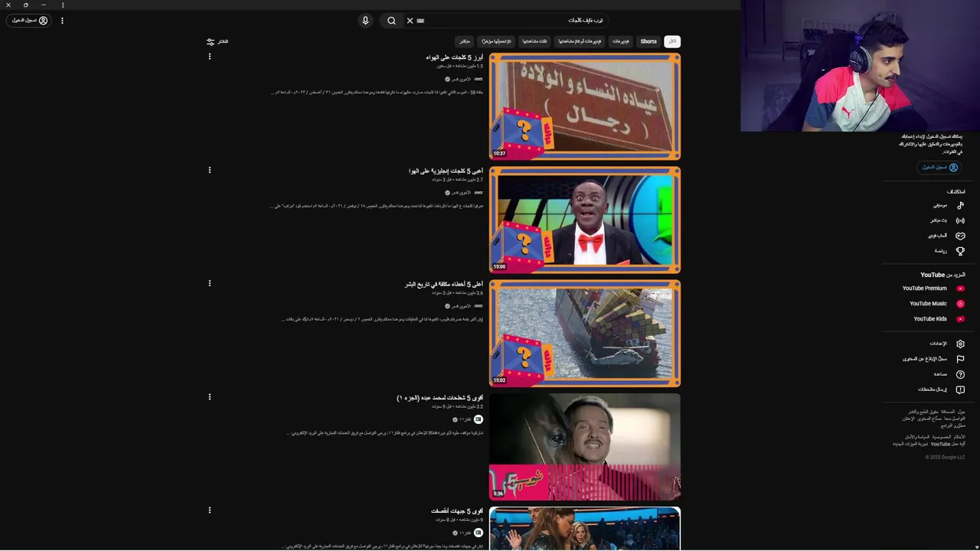Open three-dot menu for أغبى 5 كلجات إنجليزية video

tap(209, 170)
